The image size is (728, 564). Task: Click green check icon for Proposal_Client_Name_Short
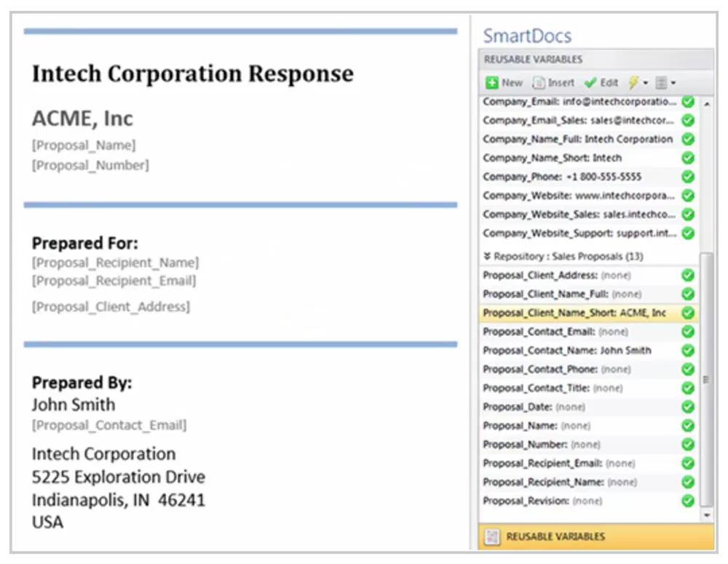point(688,313)
